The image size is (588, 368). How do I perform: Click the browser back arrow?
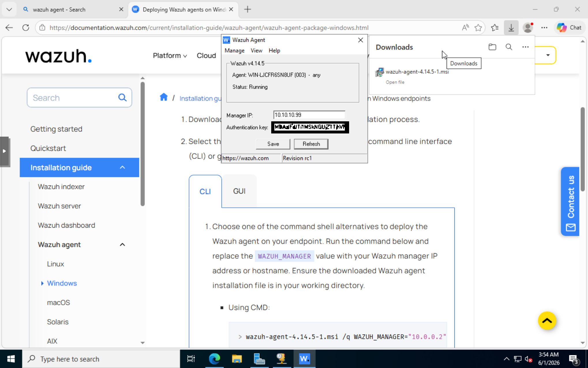point(9,28)
